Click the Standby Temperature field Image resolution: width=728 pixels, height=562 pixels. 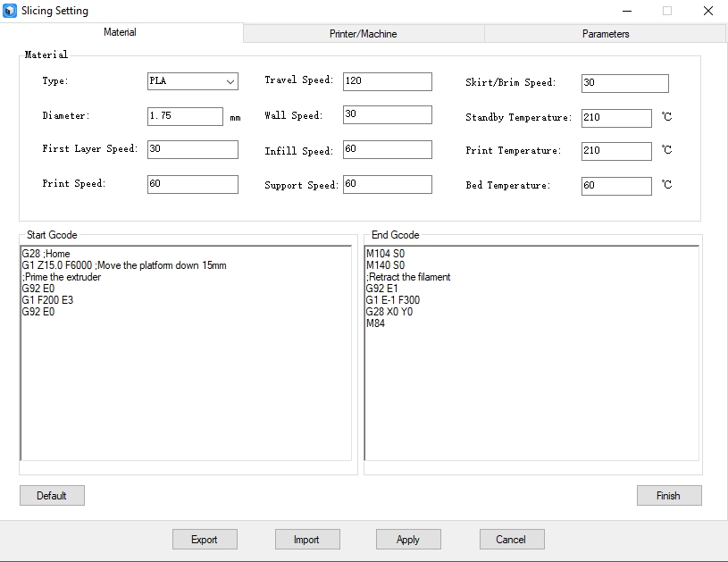tap(616, 118)
